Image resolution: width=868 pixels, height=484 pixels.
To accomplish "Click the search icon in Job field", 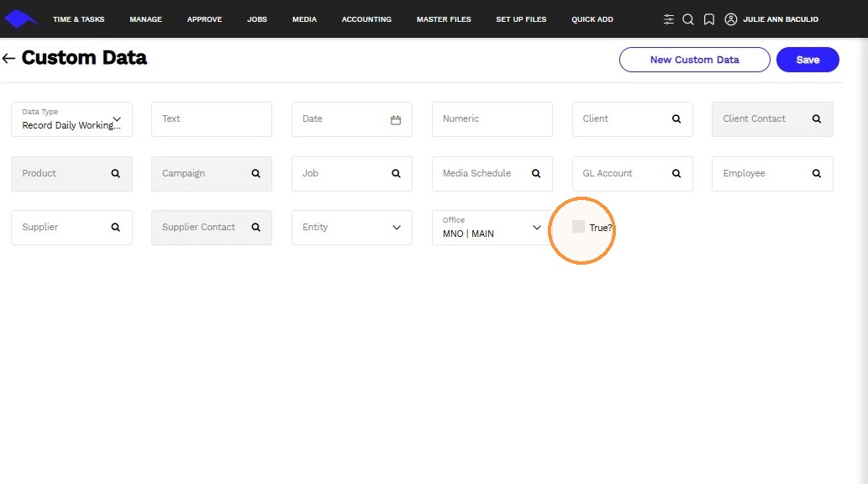I will (396, 173).
